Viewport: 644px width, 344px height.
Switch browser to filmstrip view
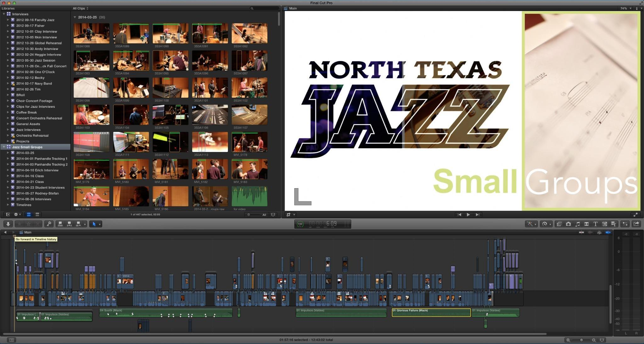(x=29, y=215)
